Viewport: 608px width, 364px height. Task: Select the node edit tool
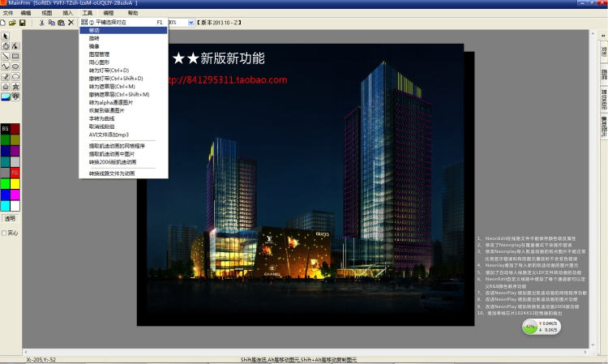click(x=15, y=46)
